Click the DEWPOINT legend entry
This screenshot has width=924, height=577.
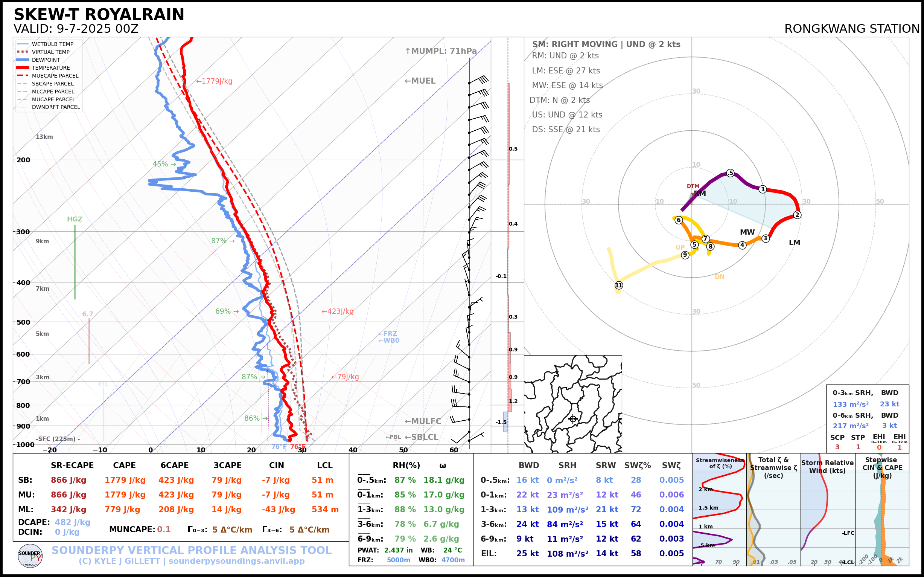(46, 60)
